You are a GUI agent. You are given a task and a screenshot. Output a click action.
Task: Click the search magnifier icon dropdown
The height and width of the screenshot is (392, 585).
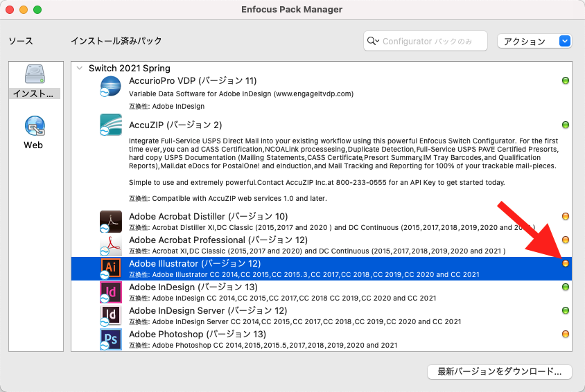pos(374,41)
